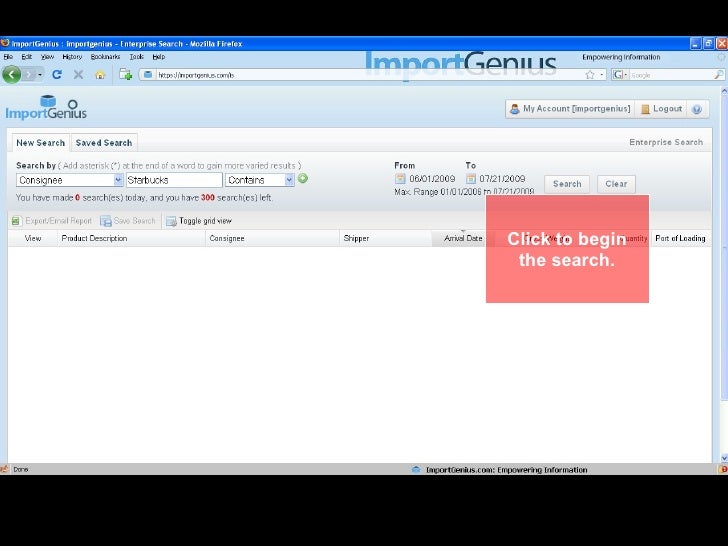Click the site identity icon in the address bar
728x546 pixels.
pos(148,74)
